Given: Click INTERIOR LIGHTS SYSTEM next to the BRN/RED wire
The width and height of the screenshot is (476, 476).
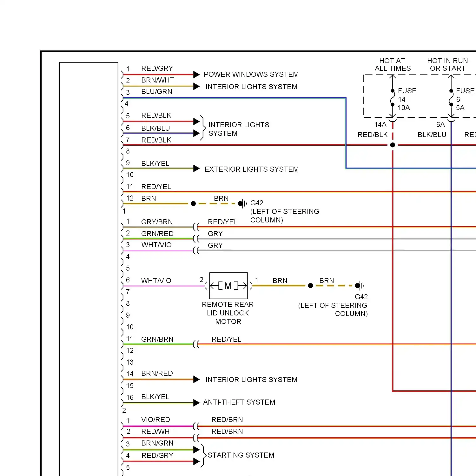Looking at the screenshot, I should 251,380.
